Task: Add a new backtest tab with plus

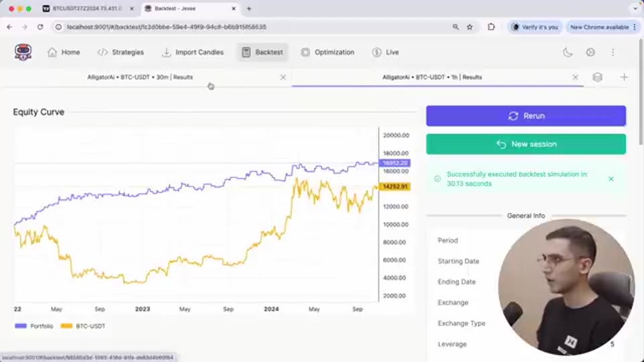Action: (624, 77)
